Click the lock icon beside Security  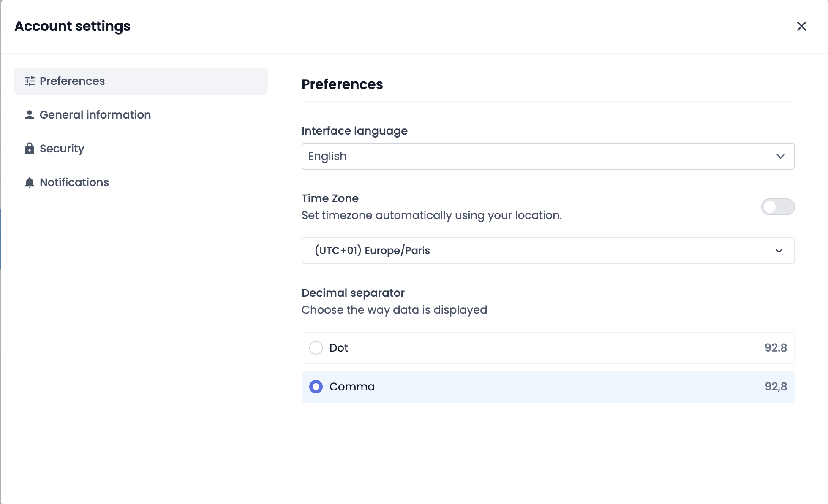pos(29,149)
